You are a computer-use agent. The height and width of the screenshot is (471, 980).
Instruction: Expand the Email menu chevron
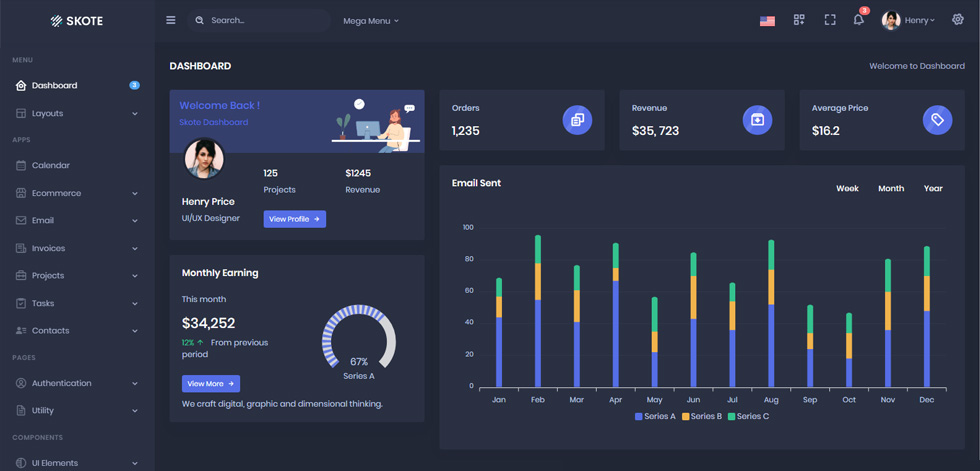point(135,221)
